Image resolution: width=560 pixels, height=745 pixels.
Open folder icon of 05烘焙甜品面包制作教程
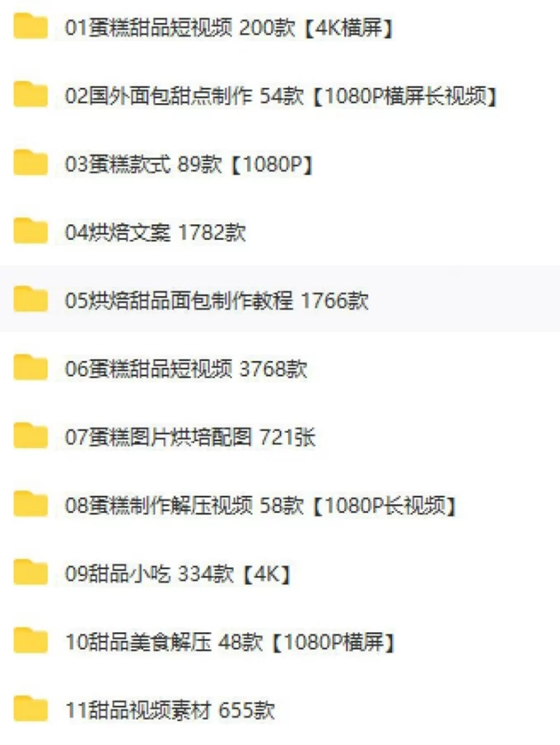30,299
